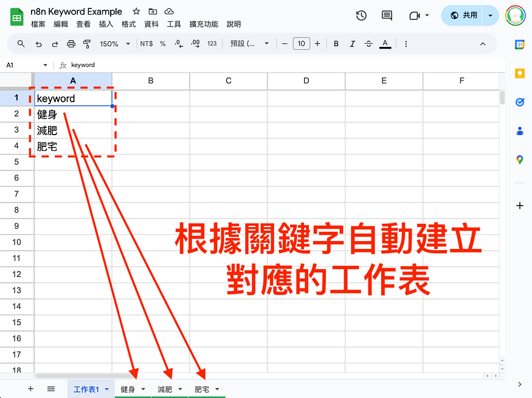The height and width of the screenshot is (398, 532).
Task: Open Google Tasks side panel icon
Action: pyautogui.click(x=519, y=102)
